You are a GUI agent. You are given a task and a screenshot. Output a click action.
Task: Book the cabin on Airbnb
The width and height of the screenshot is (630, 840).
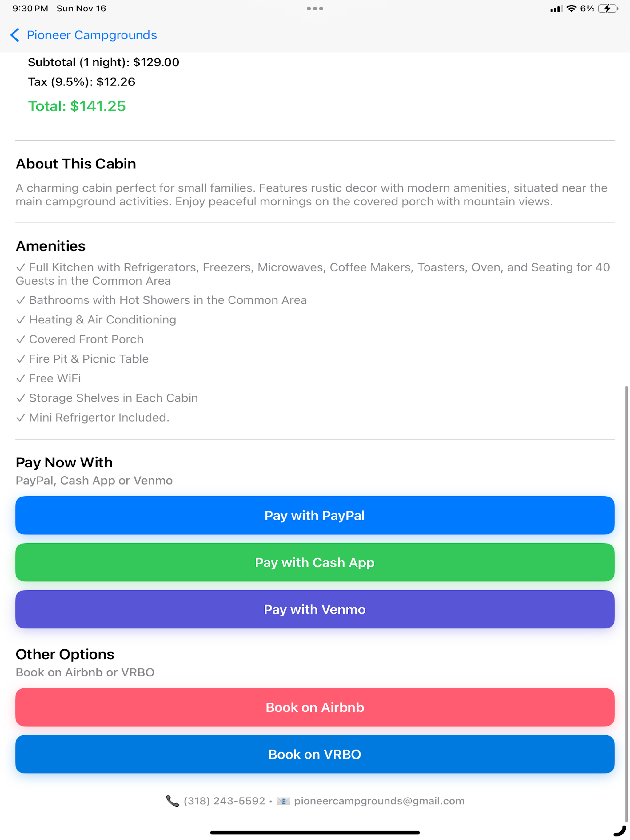[x=315, y=707]
